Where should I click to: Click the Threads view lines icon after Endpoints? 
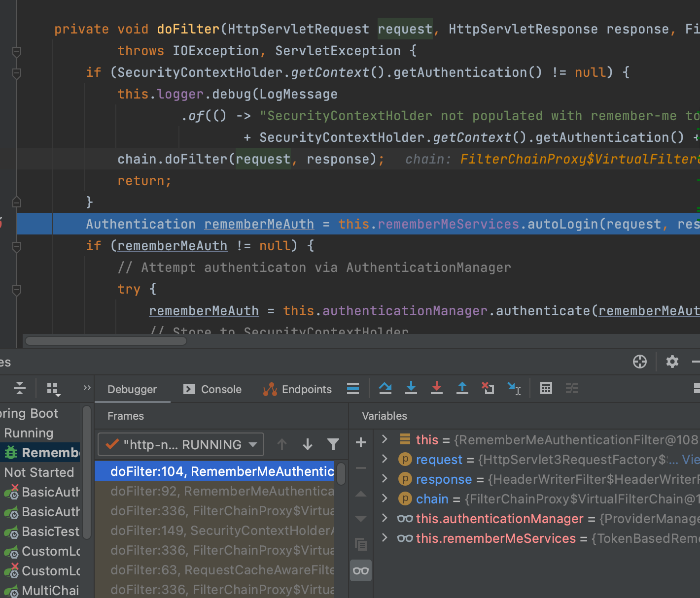click(x=353, y=389)
